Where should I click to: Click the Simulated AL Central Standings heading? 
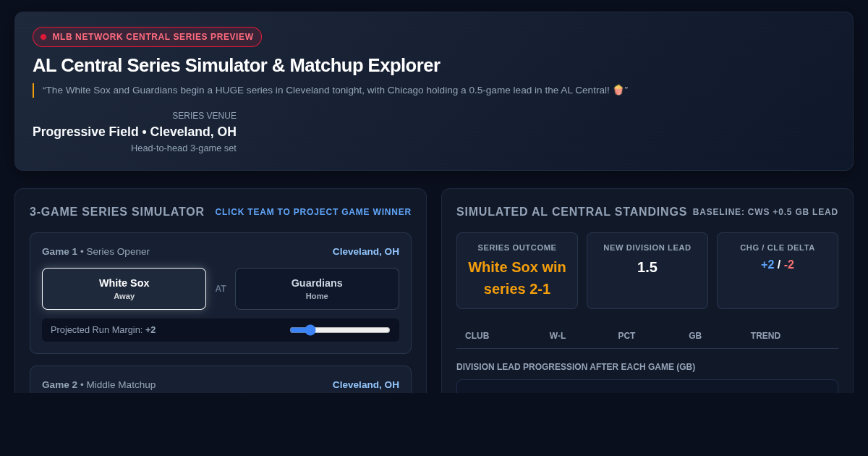[571, 212]
